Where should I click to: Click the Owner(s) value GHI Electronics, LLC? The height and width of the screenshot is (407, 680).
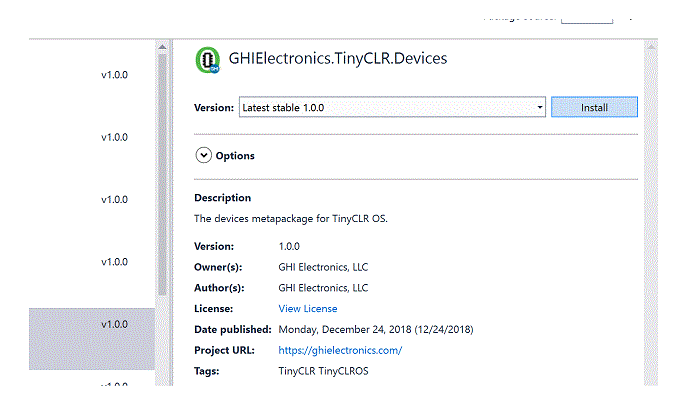click(323, 267)
